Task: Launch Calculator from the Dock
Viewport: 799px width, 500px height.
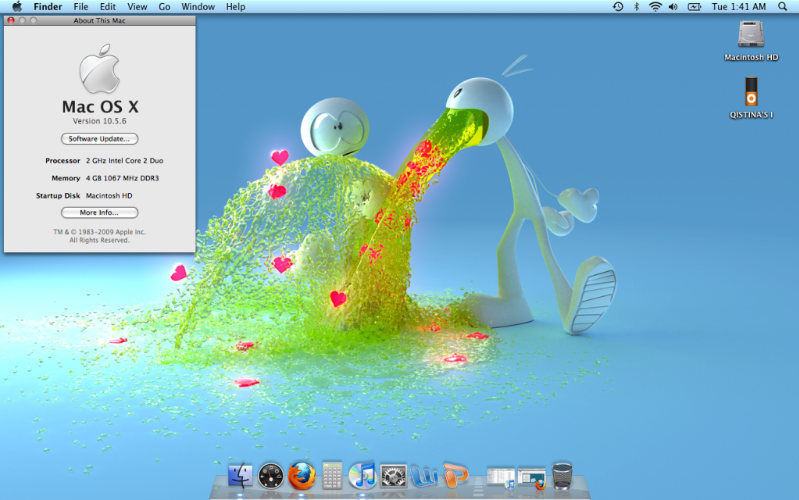Action: pos(332,476)
